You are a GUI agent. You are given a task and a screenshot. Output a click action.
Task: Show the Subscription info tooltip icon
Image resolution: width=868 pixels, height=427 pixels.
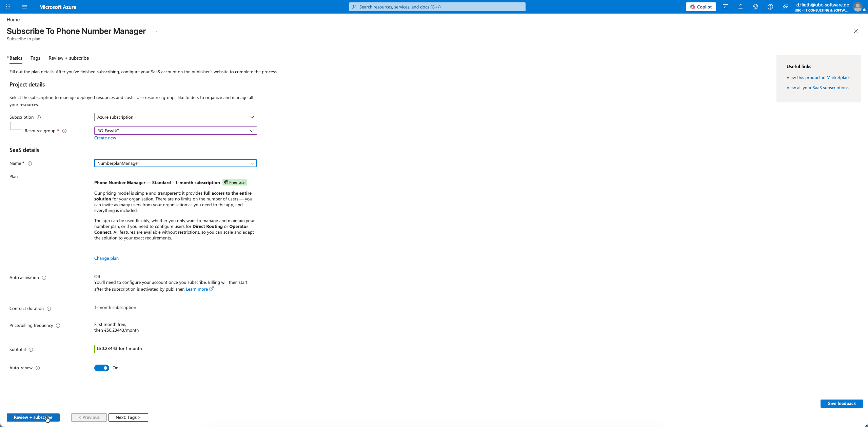(x=39, y=117)
